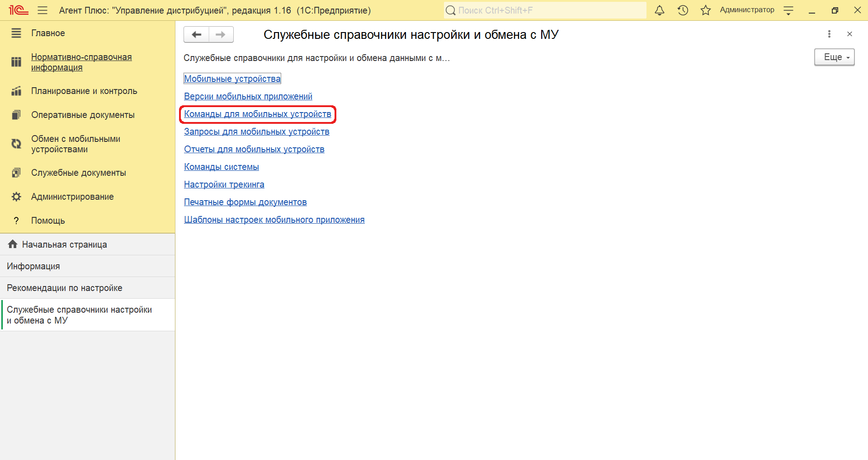Open service settings menu next to Администратор
868x460 pixels.
point(788,10)
